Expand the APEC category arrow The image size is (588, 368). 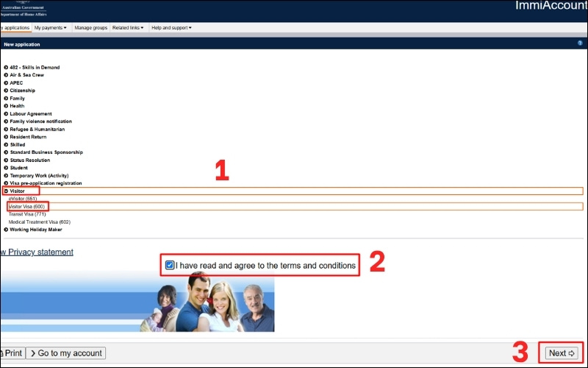pyautogui.click(x=6, y=83)
